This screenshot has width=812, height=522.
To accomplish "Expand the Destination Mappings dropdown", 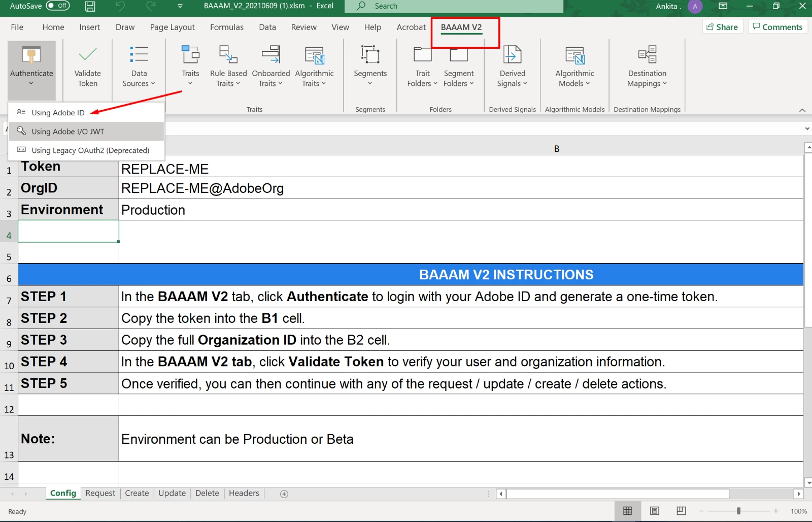I will [x=664, y=83].
